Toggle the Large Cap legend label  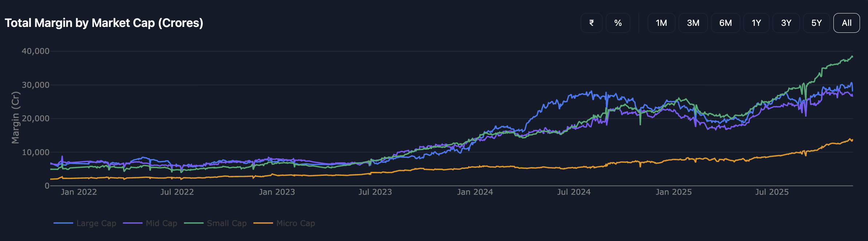[96, 223]
